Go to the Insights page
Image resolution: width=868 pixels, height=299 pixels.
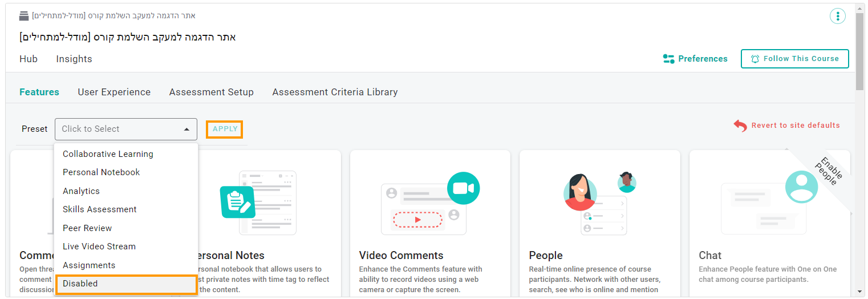click(x=74, y=59)
